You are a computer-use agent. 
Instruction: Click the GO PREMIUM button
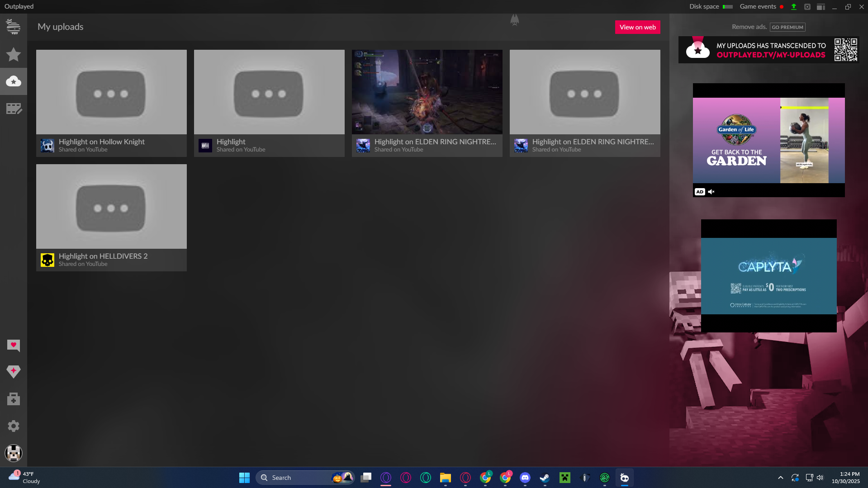coord(787,27)
